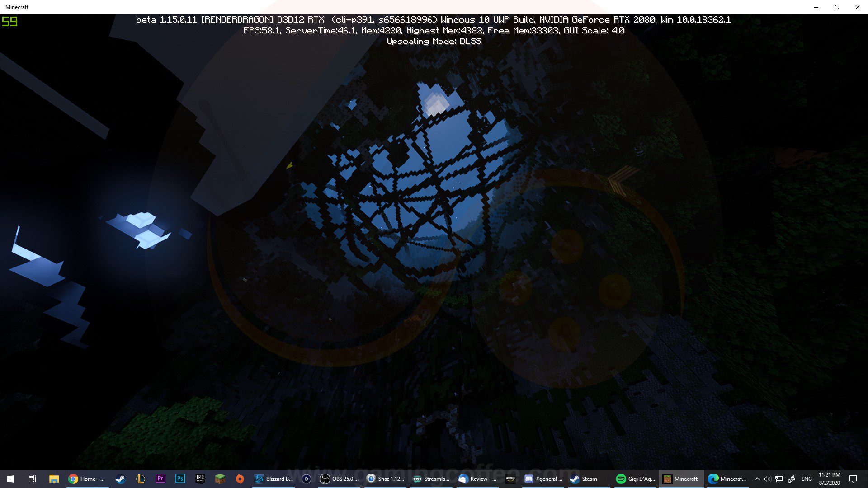The height and width of the screenshot is (488, 868).
Task: Click the 'Minecraft' title bar text
Action: (17, 7)
